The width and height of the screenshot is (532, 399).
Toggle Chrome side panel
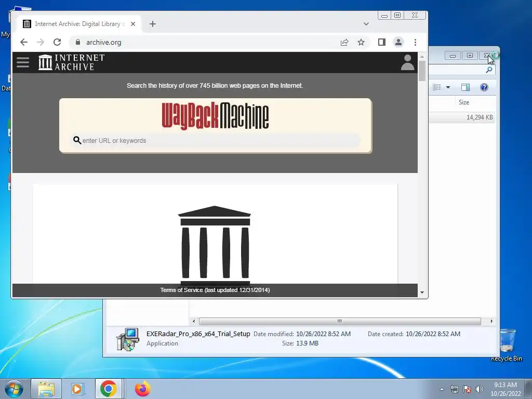[x=382, y=42]
